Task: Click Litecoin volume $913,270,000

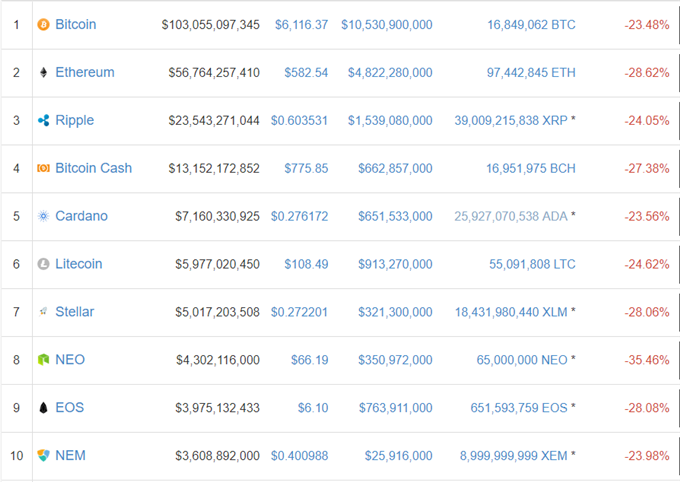Action: click(395, 264)
